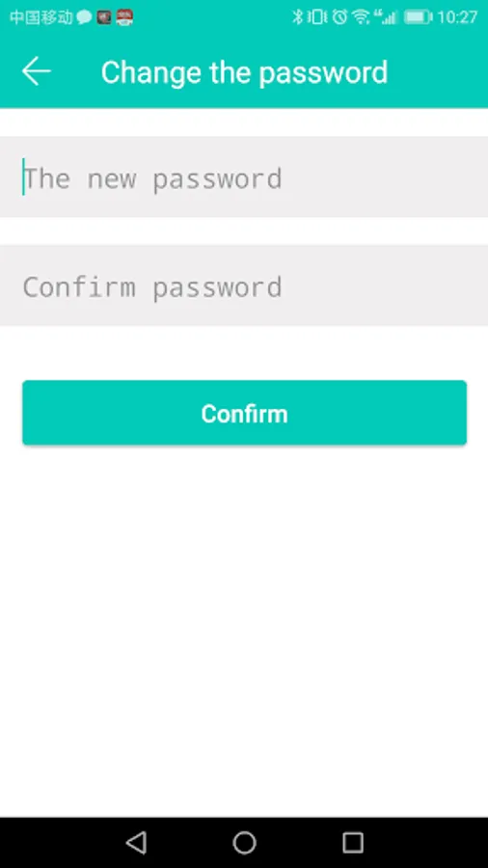Tap the green Confirm button

coord(244,413)
